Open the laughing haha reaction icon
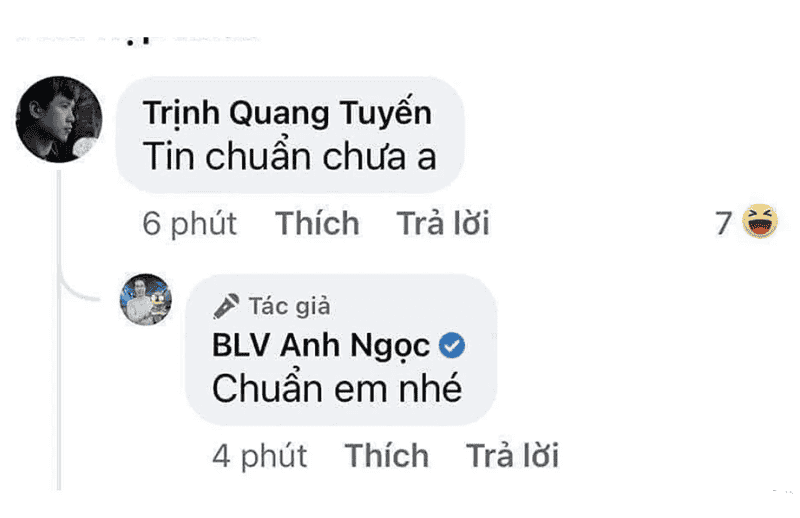This screenshot has width=800, height=518. click(x=760, y=221)
